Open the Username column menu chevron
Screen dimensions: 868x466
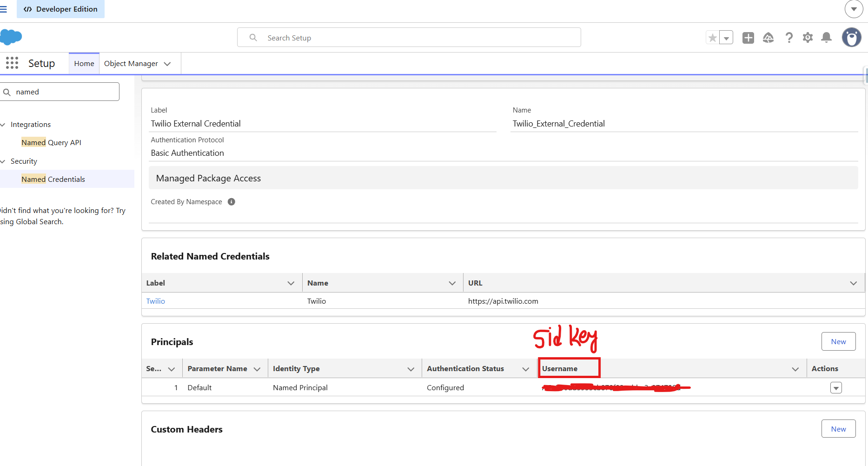(795, 369)
